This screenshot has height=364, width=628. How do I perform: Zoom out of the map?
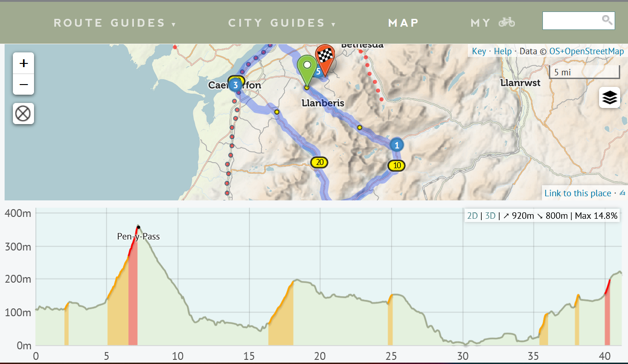[x=23, y=85]
